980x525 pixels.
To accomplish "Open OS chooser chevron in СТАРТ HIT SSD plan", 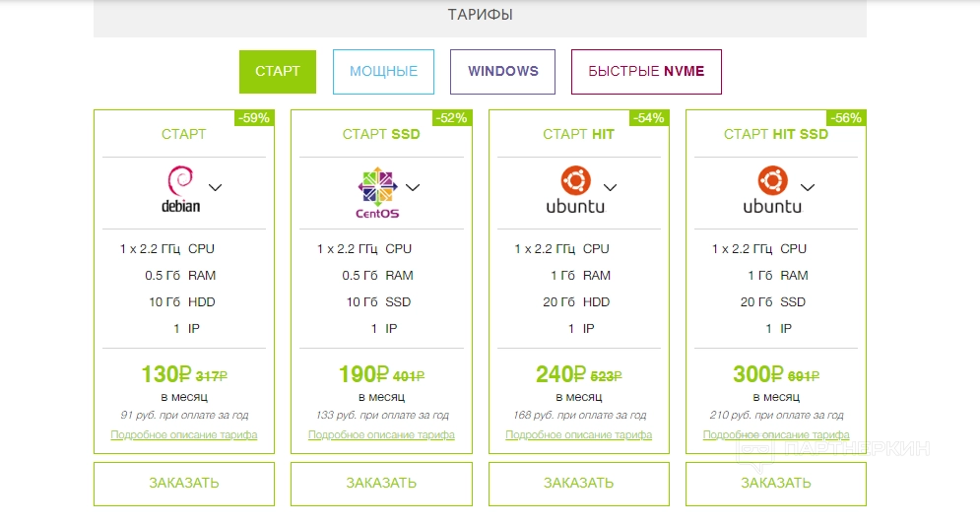I will point(808,186).
